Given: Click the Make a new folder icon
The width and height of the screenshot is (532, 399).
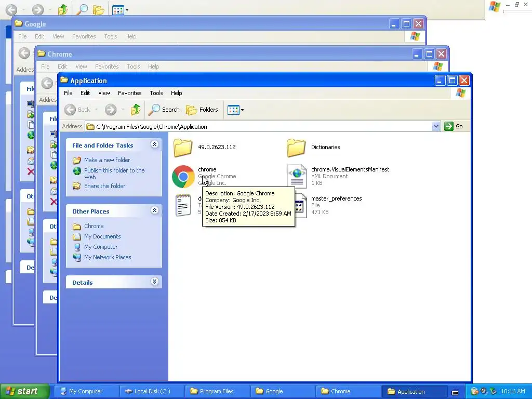Looking at the screenshot, I should 77,160.
